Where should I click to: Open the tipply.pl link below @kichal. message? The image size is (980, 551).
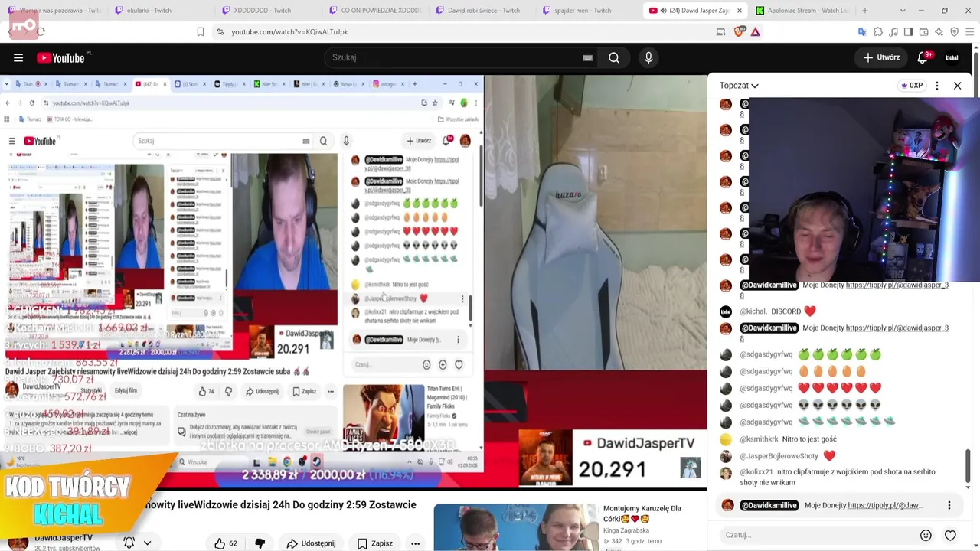pyautogui.click(x=897, y=328)
